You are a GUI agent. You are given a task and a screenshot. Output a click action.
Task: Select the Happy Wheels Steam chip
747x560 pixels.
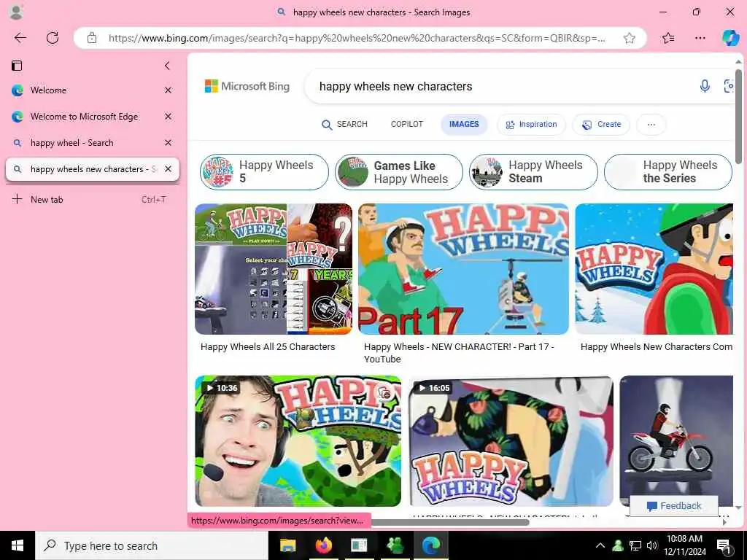[x=533, y=172]
